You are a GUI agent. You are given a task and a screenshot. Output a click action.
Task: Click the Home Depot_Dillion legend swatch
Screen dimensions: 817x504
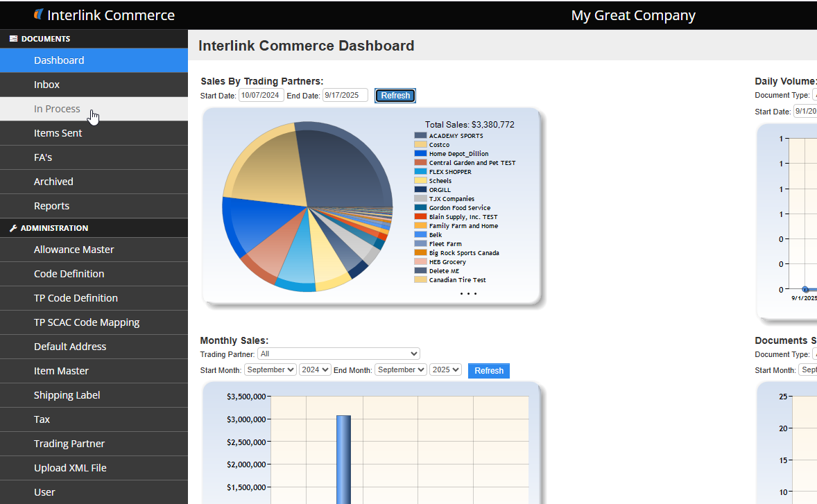(420, 154)
